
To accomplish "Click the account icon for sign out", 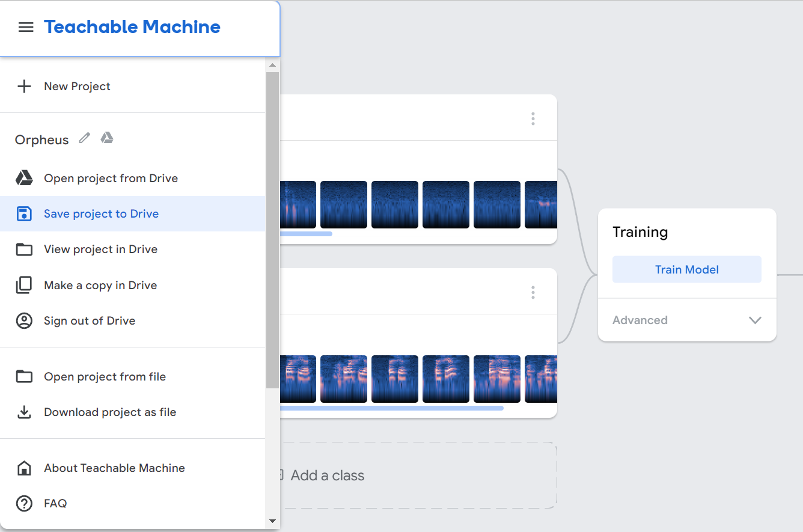I will pyautogui.click(x=24, y=321).
